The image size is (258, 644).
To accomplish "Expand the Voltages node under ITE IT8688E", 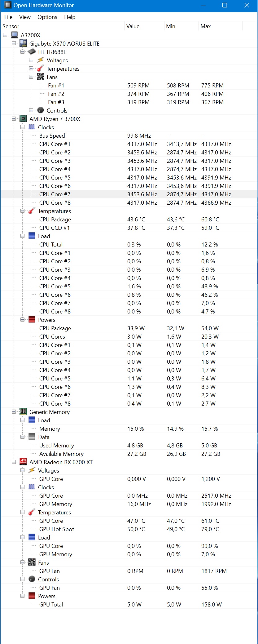I will (31, 60).
